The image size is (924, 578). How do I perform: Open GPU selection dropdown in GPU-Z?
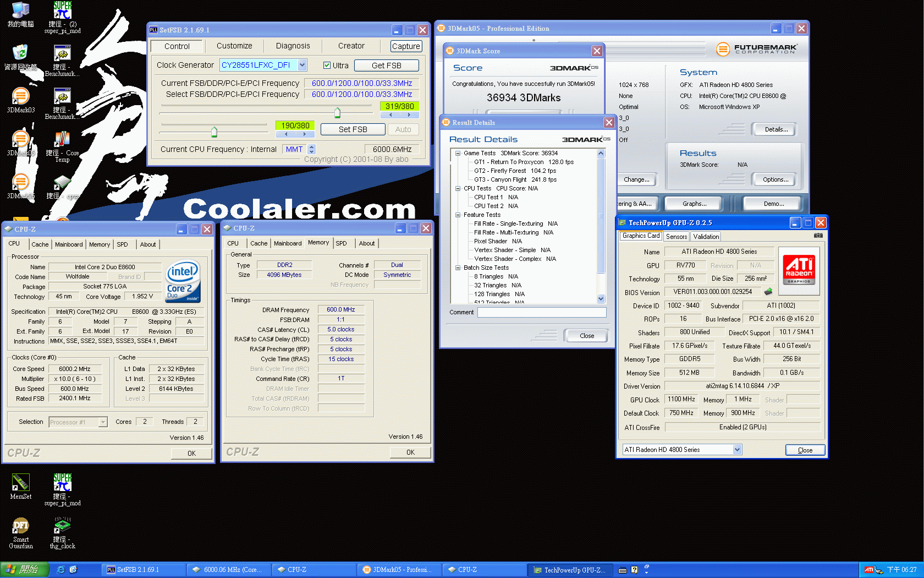[737, 450]
